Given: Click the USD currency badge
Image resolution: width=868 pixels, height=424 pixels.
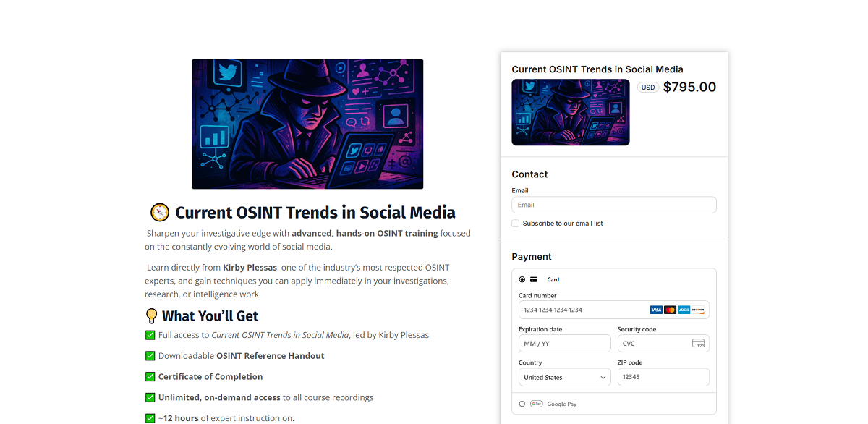Looking at the screenshot, I should [x=648, y=88].
